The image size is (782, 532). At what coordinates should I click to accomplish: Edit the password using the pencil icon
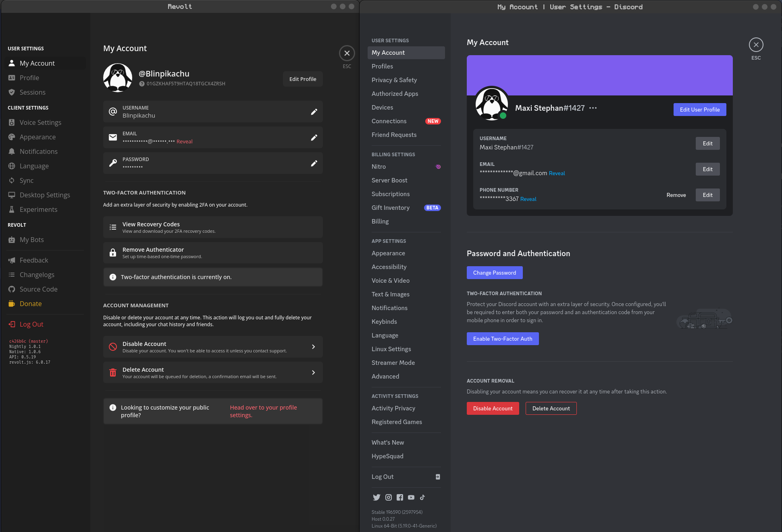pos(314,163)
